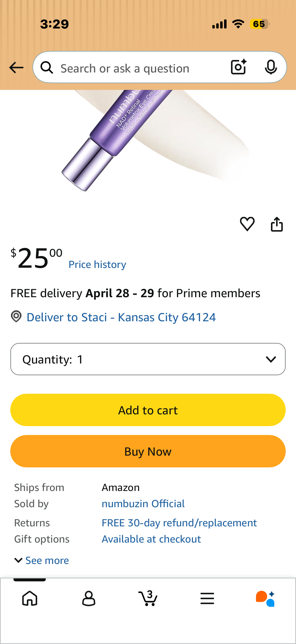View FREE 30-day refund/replacement policy
This screenshot has height=644, width=296.
point(179,523)
